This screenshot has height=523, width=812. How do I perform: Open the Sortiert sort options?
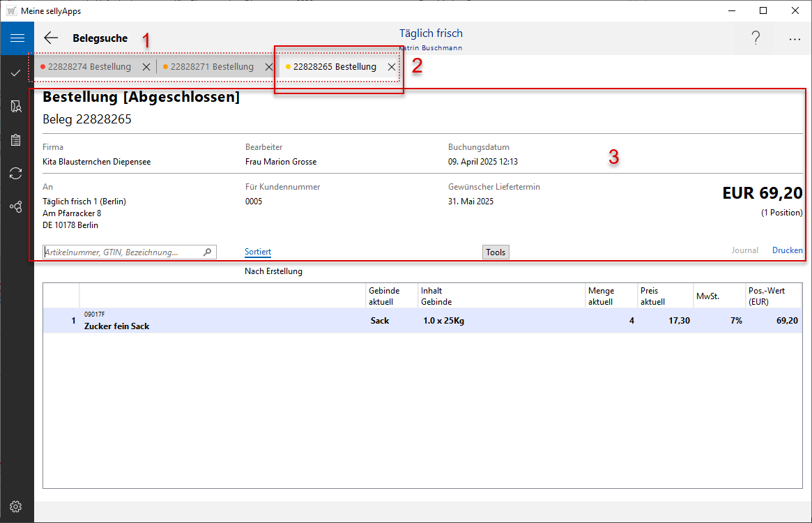click(258, 252)
